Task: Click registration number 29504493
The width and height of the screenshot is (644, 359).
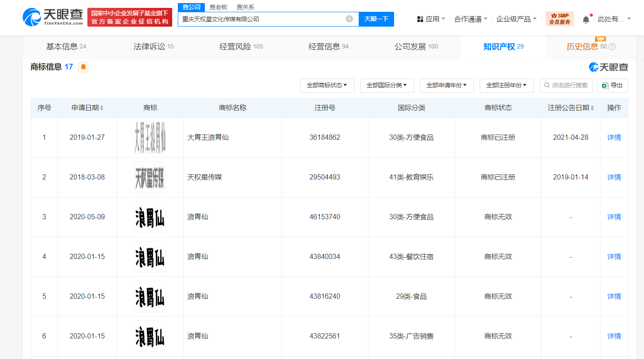Action: (325, 177)
